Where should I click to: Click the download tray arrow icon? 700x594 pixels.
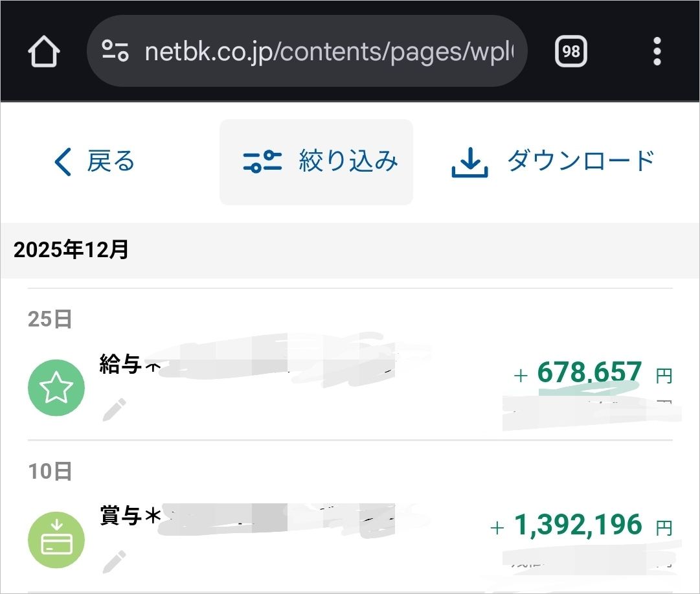pyautogui.click(x=469, y=163)
